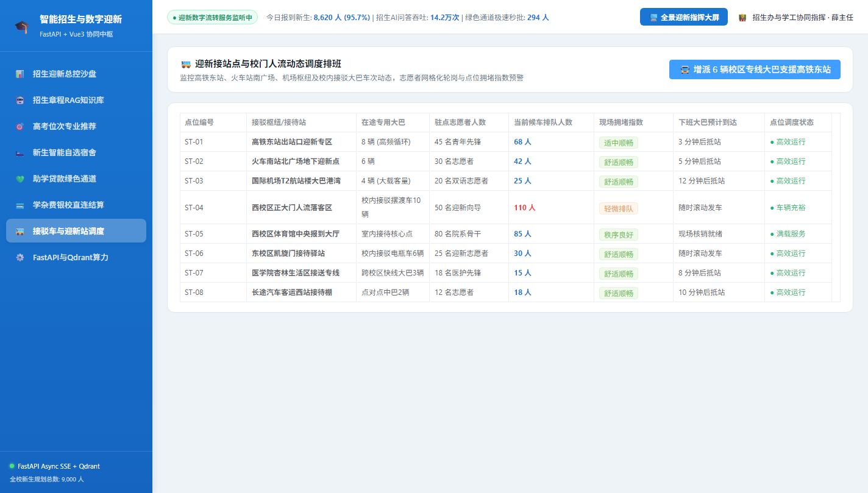This screenshot has height=493, width=868.
Task: Click 14.2万次 AI statistic
Action: pos(444,18)
